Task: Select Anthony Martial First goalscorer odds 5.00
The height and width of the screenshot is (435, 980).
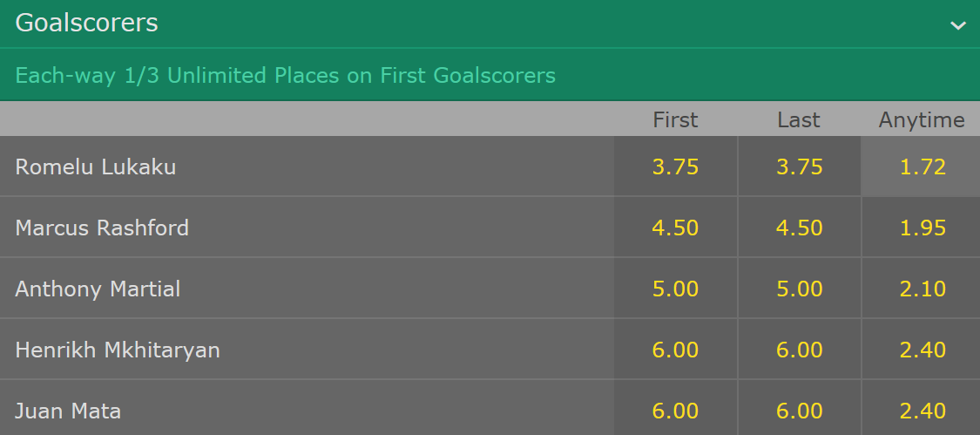Action: pos(675,288)
